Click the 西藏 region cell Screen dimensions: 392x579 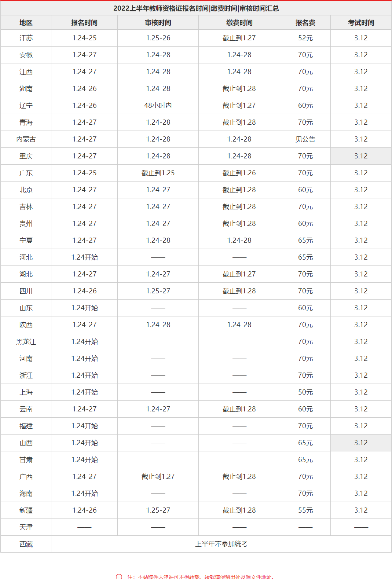(x=26, y=544)
